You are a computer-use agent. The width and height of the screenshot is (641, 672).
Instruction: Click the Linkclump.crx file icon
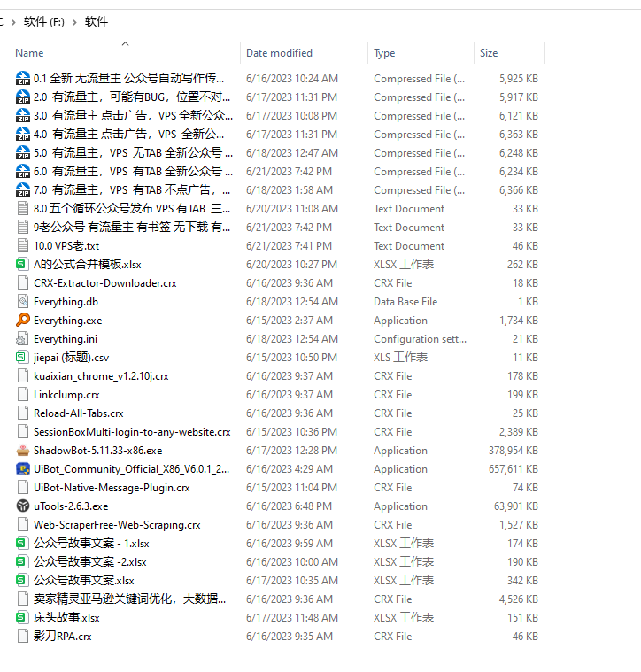click(23, 394)
